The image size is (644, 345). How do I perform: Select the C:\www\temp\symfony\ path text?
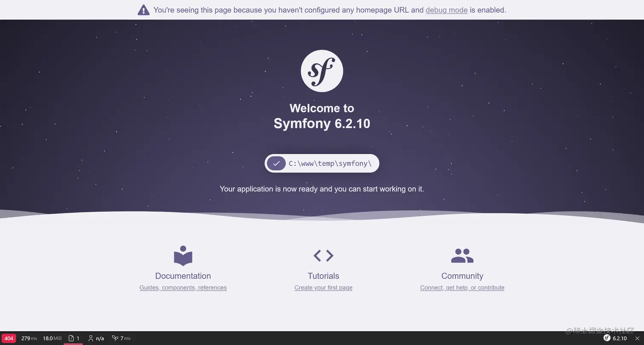click(330, 164)
